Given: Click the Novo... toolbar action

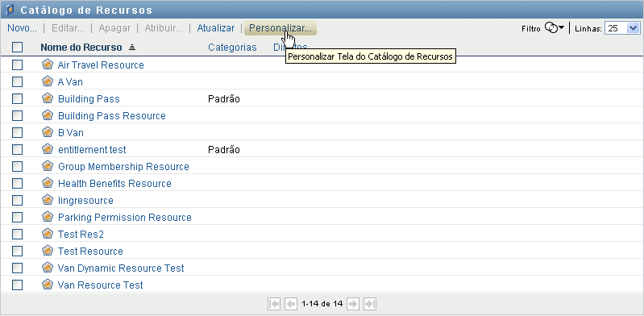Looking at the screenshot, I should coord(23,28).
